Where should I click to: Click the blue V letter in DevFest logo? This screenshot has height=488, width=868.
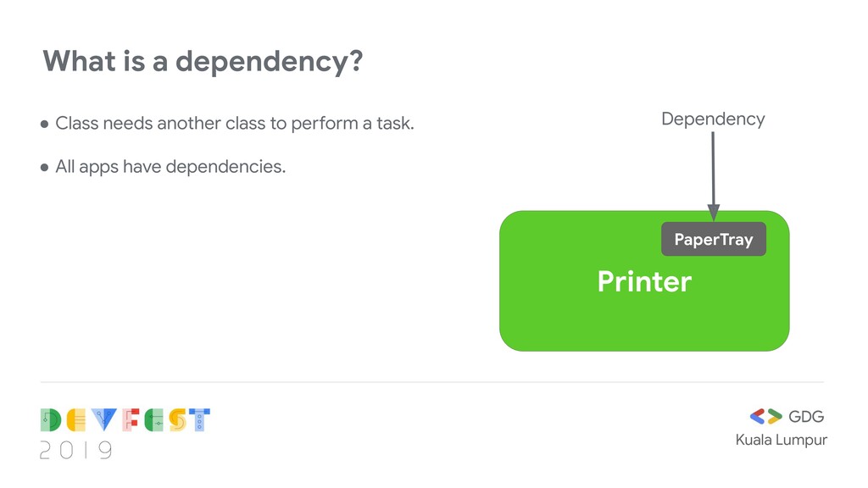pos(104,420)
